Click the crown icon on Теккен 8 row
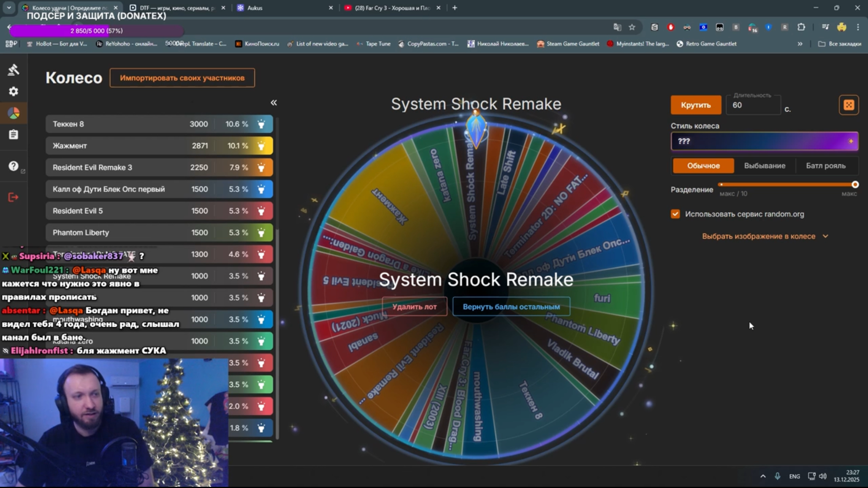Image resolution: width=868 pixels, height=488 pixels. [261, 124]
